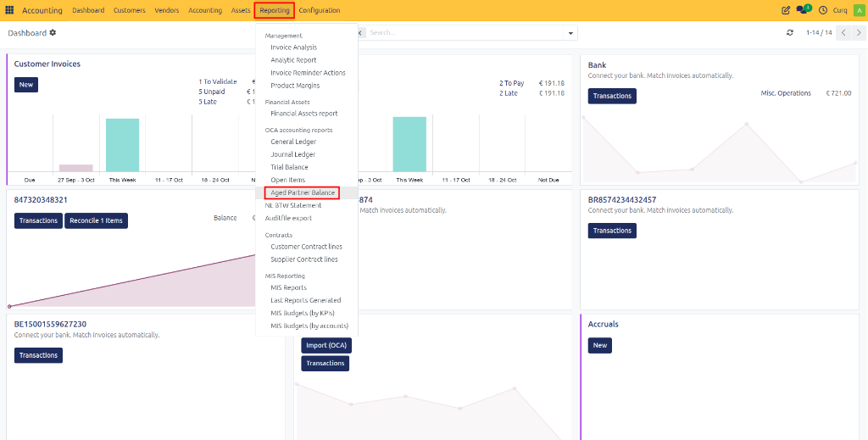Open the Customers menu

click(x=130, y=10)
